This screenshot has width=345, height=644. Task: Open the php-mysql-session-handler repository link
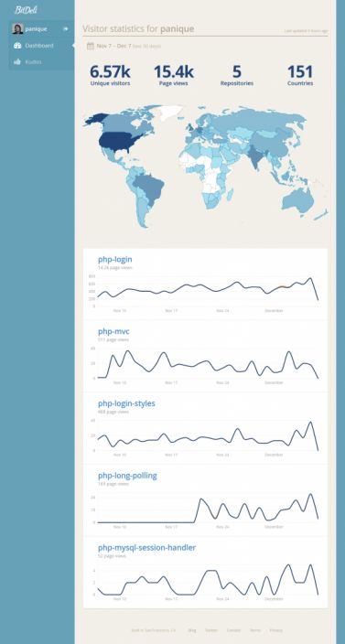point(146,547)
